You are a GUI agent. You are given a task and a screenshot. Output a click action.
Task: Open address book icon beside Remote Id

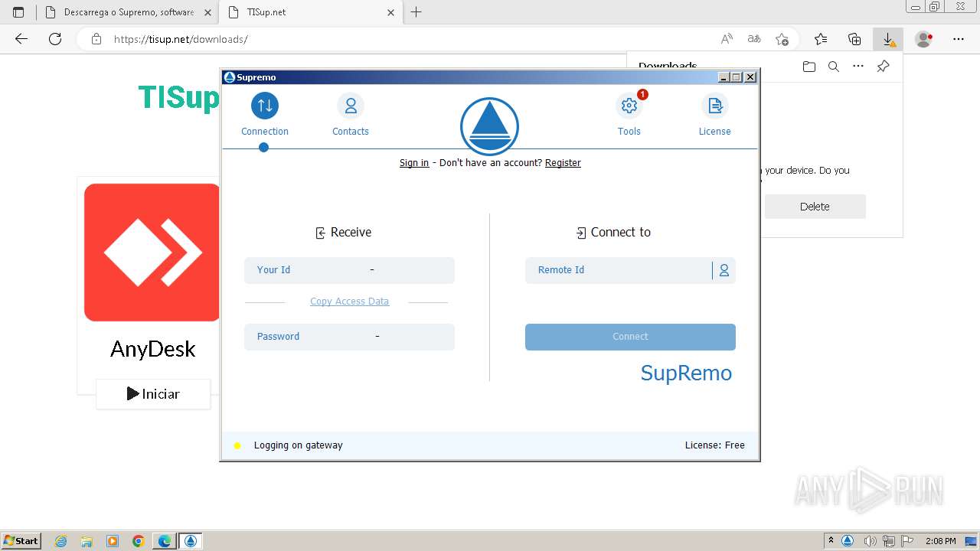point(724,270)
